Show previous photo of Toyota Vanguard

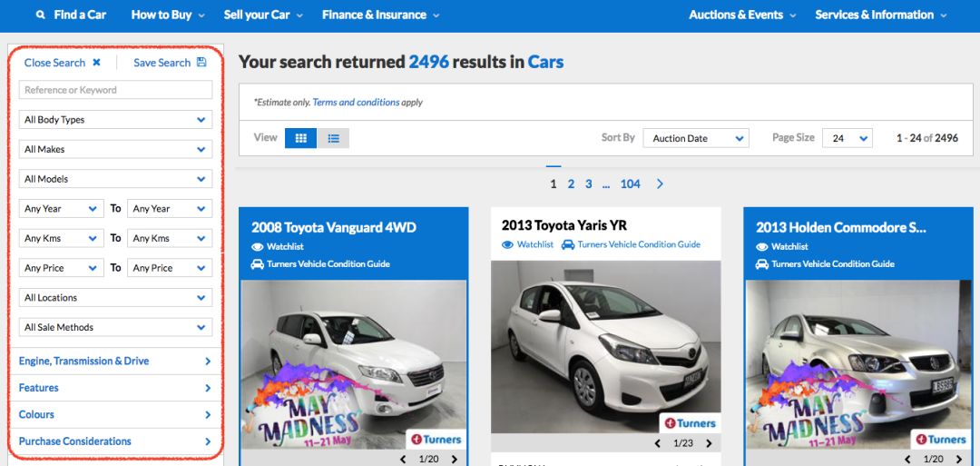pos(403,459)
